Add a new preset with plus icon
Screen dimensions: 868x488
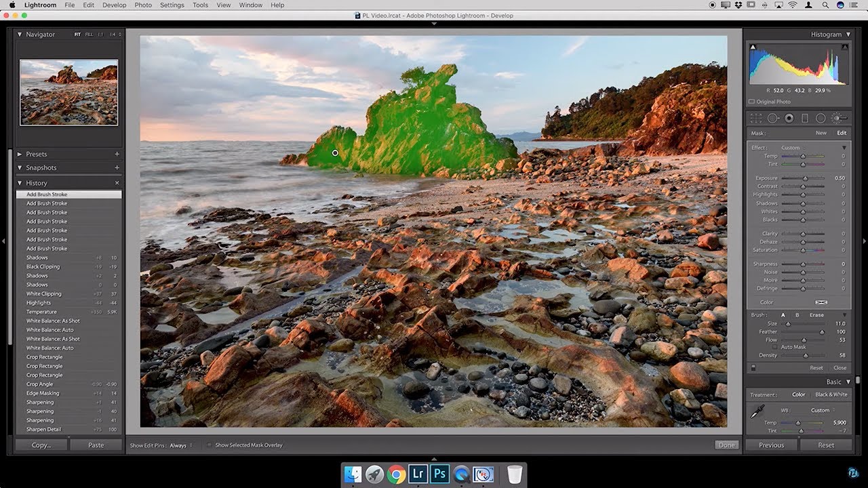(x=117, y=154)
